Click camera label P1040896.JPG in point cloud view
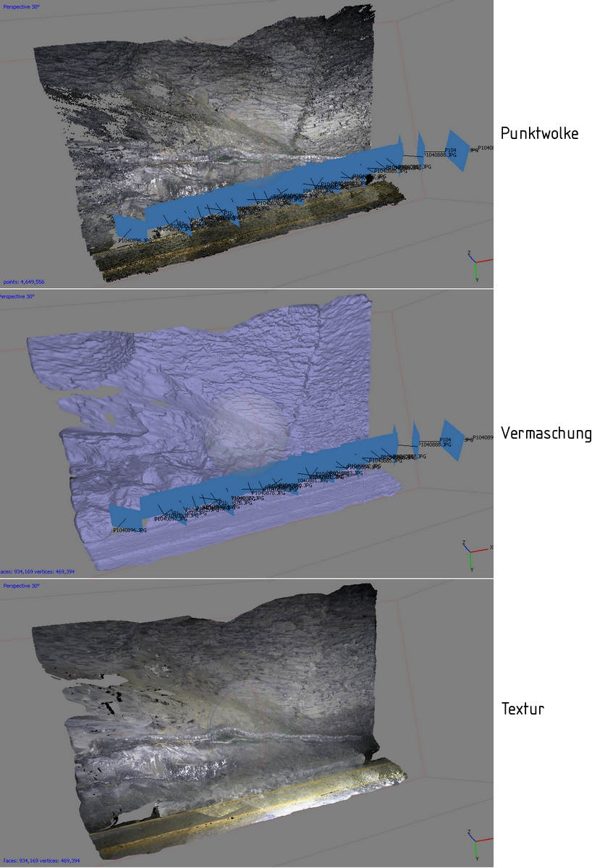This screenshot has height=868, width=592. (133, 240)
